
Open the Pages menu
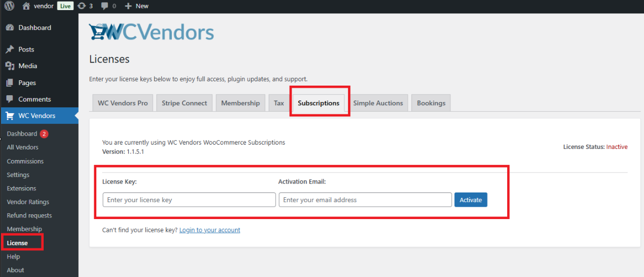pos(27,83)
